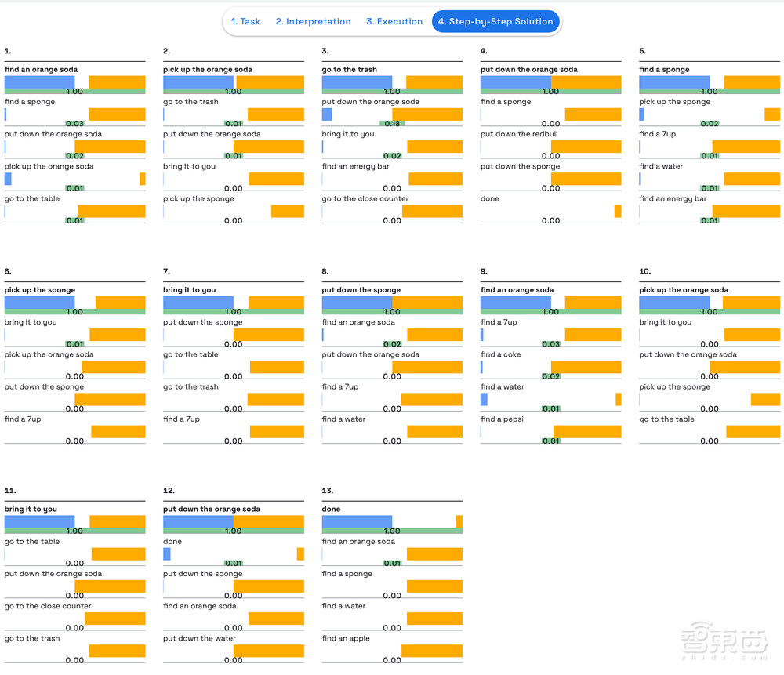Click 'put down the water' in step 12
784x675 pixels.
coord(199,639)
